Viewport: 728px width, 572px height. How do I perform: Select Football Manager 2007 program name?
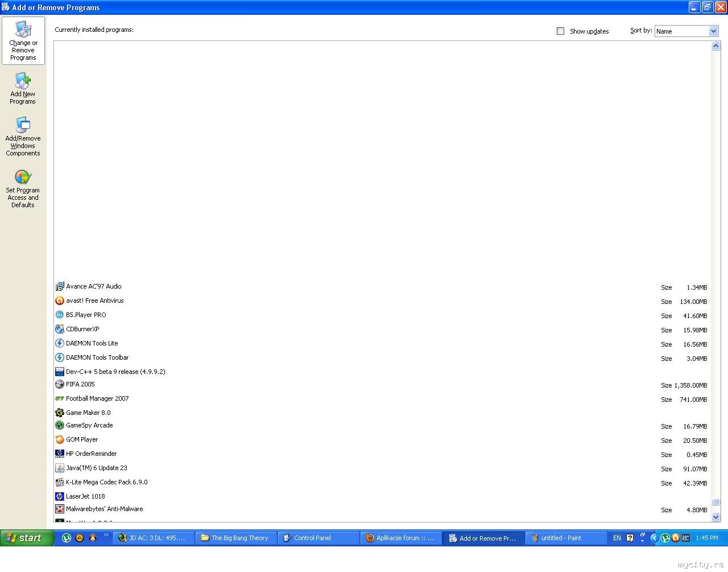[x=97, y=398]
